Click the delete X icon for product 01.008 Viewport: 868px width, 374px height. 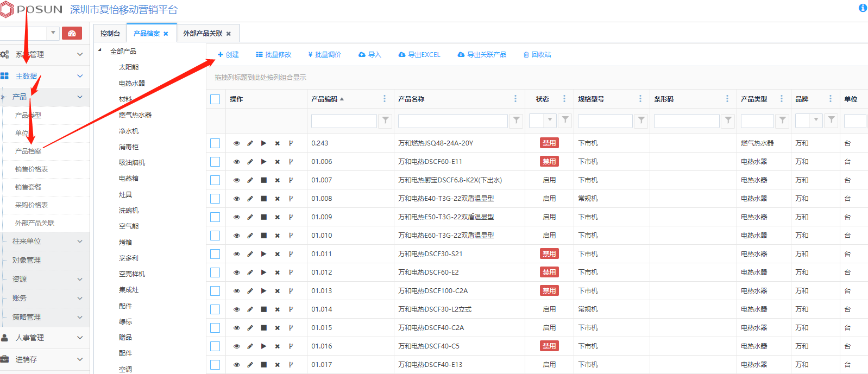point(278,199)
